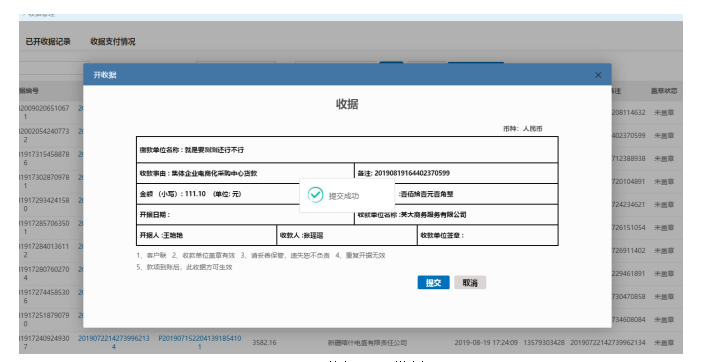Click 未盖章 in the row ending 734608084
The height and width of the screenshot is (362, 714).
click(x=664, y=320)
